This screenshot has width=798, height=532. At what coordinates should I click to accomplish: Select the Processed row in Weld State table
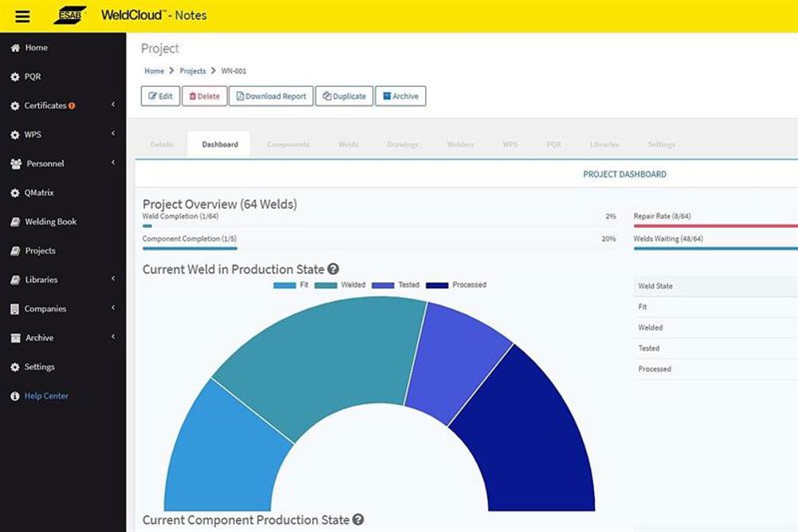pos(715,369)
